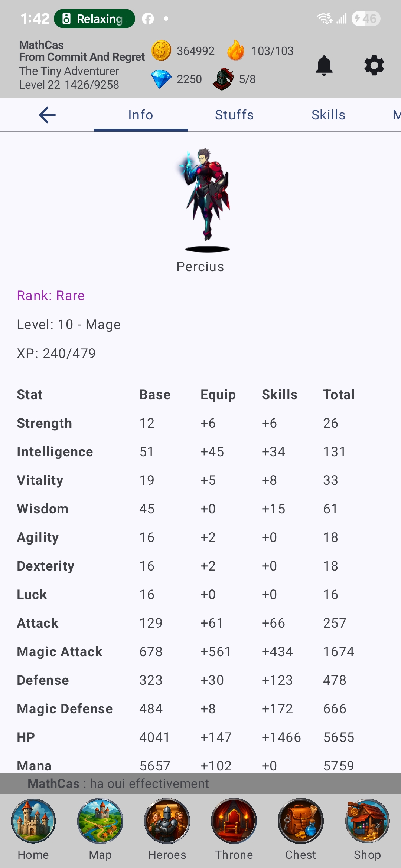Switch to the Skills tab
The height and width of the screenshot is (868, 401).
click(328, 115)
